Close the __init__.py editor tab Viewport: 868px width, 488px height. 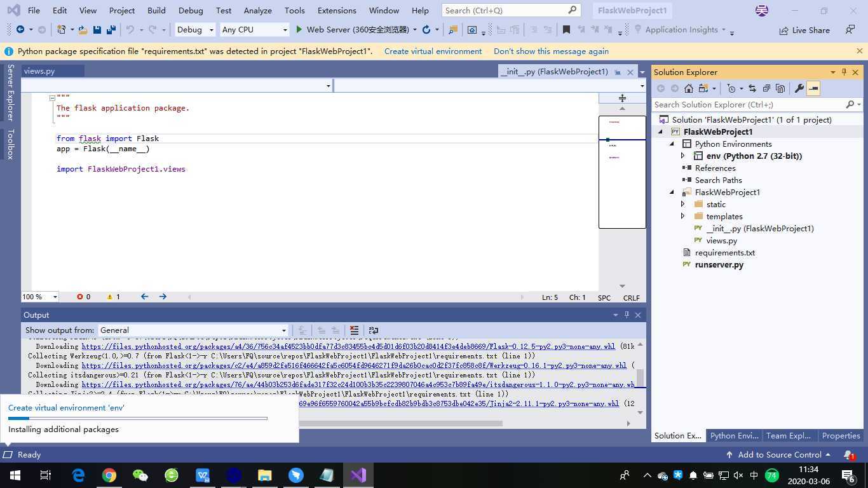(x=630, y=72)
